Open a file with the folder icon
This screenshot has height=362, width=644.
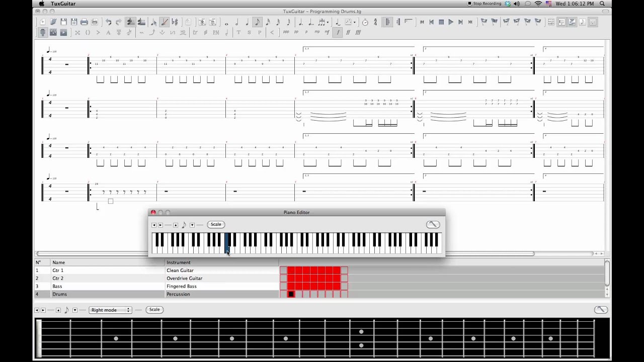pos(53,22)
